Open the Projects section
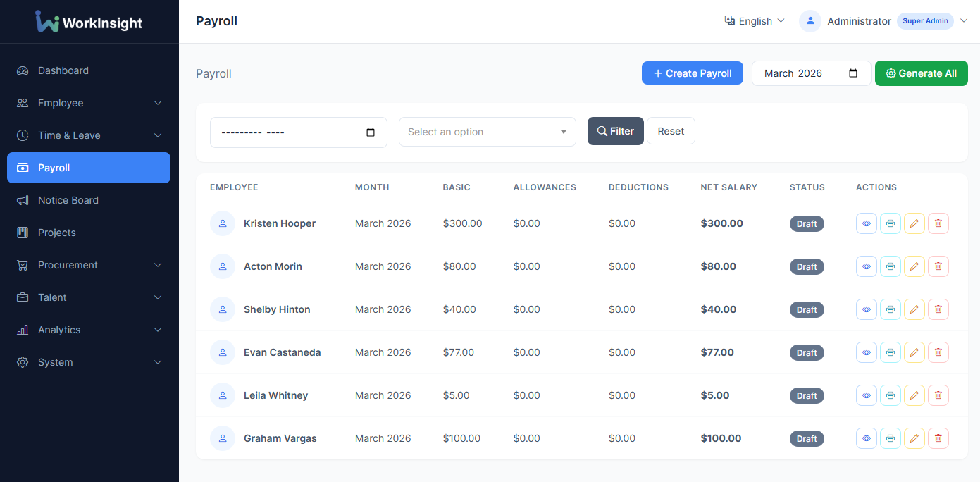This screenshot has width=980, height=482. (57, 233)
